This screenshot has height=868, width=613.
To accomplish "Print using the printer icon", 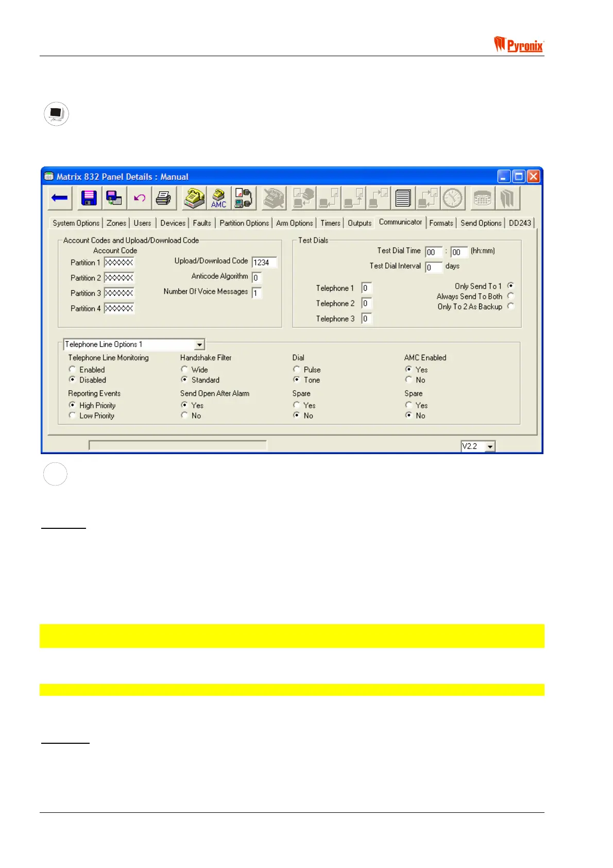I will tap(164, 198).
